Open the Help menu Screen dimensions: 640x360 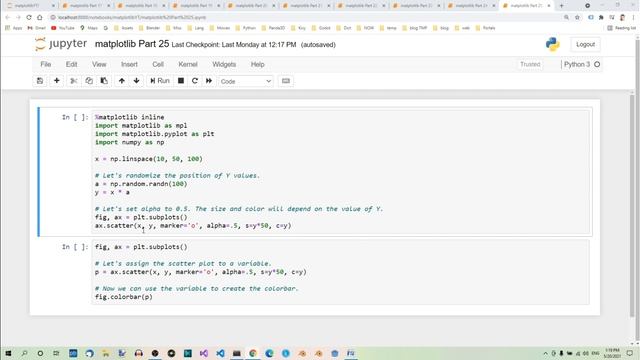[258, 64]
